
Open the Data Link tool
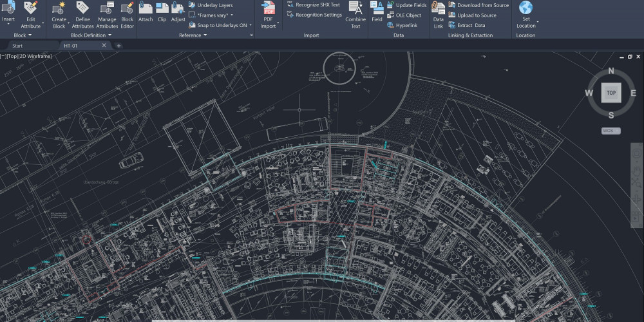pos(438,14)
